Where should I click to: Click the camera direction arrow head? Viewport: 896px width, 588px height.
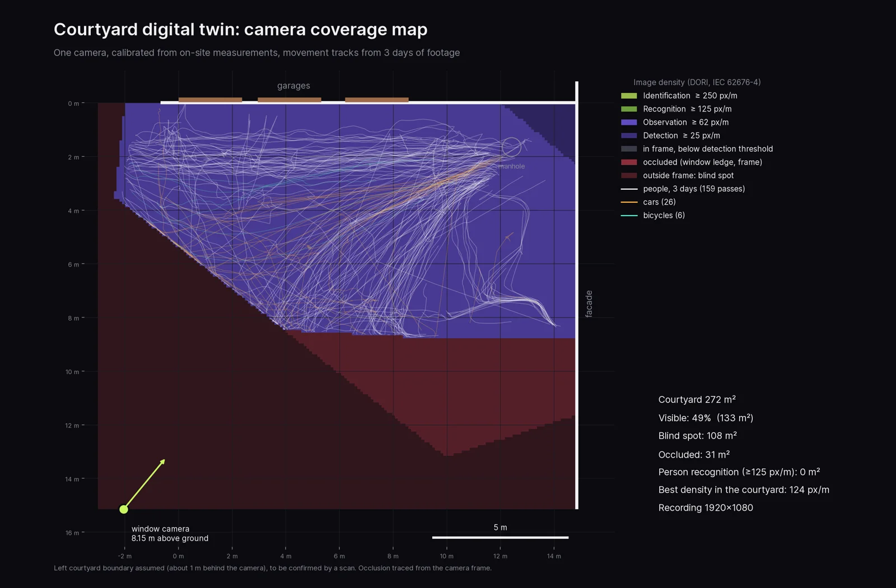pyautogui.click(x=162, y=462)
